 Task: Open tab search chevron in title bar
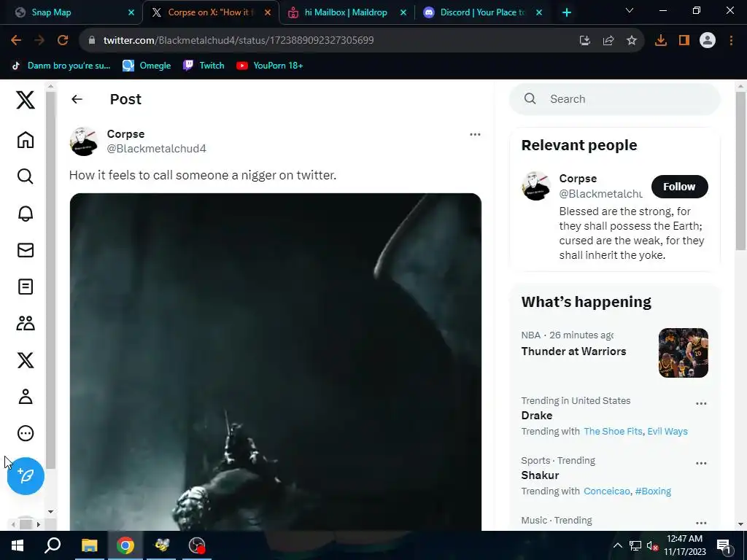click(x=630, y=10)
